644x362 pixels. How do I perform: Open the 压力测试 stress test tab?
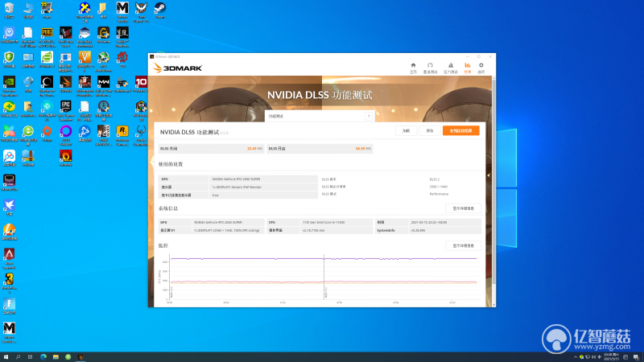coord(451,68)
